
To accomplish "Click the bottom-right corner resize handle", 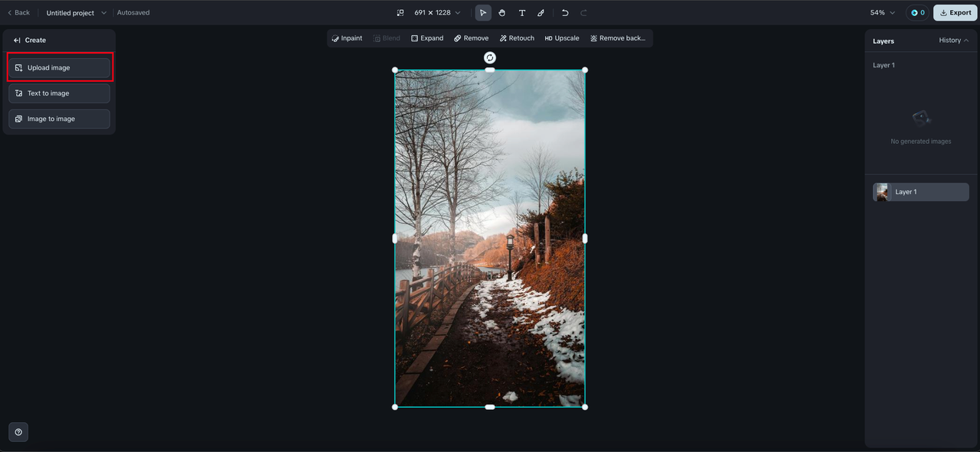I will tap(585, 407).
